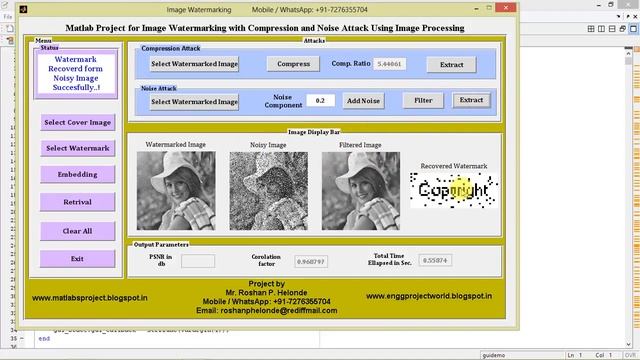Click the Total Time Ellapsed value field

(x=435, y=260)
